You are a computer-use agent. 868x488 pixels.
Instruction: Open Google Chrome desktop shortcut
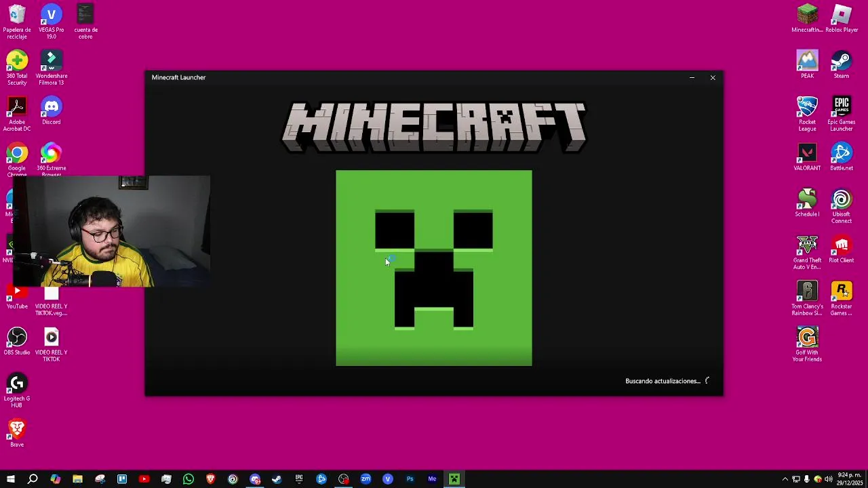tap(17, 160)
